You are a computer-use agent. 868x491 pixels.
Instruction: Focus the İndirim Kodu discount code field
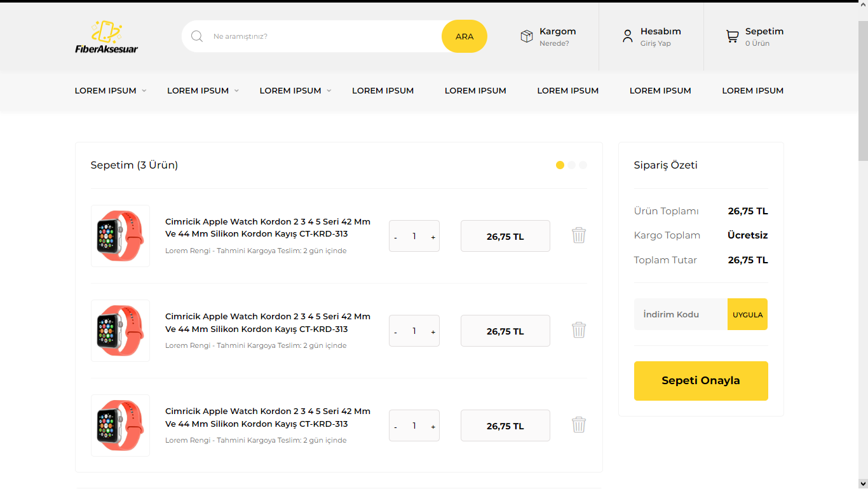click(681, 314)
